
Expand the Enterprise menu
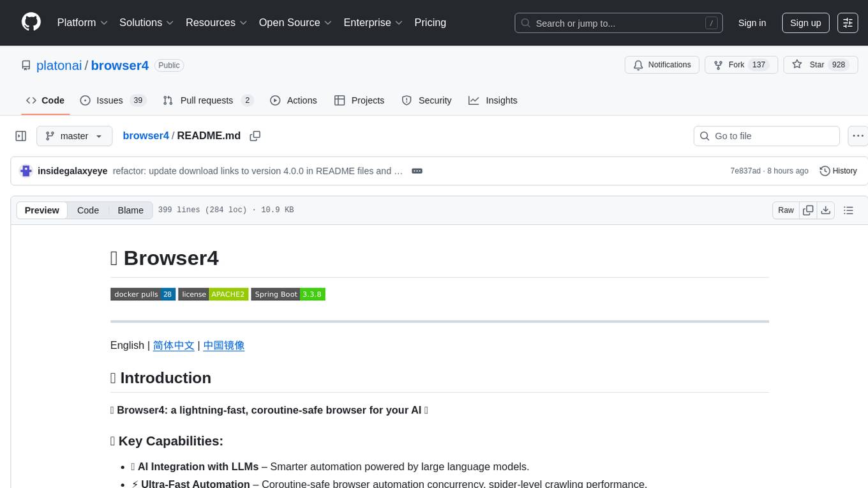373,22
